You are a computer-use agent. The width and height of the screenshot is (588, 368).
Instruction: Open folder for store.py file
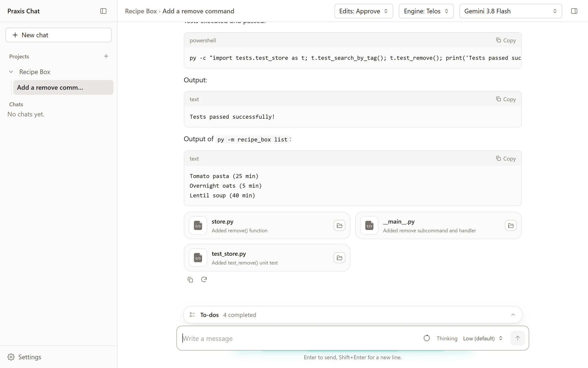click(x=339, y=226)
